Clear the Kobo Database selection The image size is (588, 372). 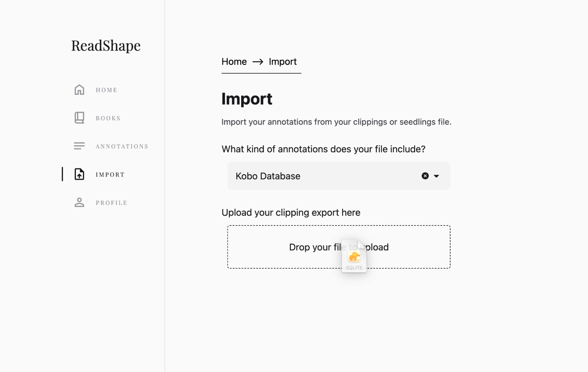point(425,176)
